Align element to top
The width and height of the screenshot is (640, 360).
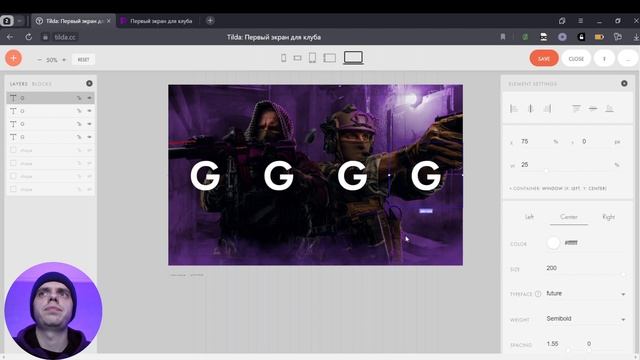tap(576, 109)
